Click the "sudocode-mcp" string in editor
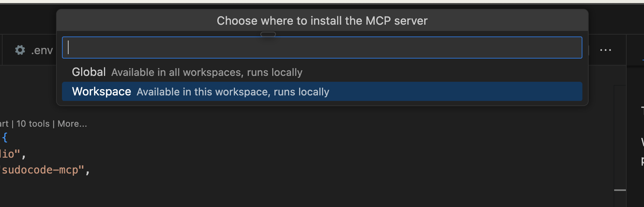Screen dimensions: 644x207 pyautogui.click(x=42, y=170)
